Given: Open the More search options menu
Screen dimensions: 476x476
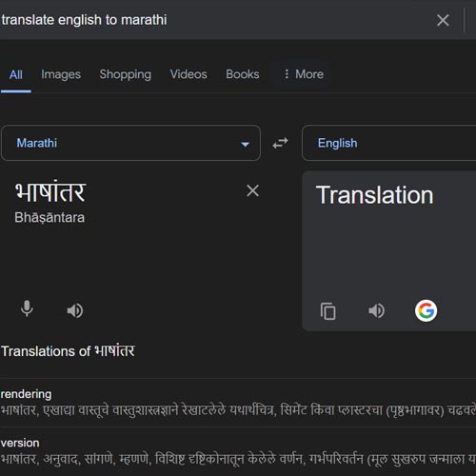Looking at the screenshot, I should 304,74.
